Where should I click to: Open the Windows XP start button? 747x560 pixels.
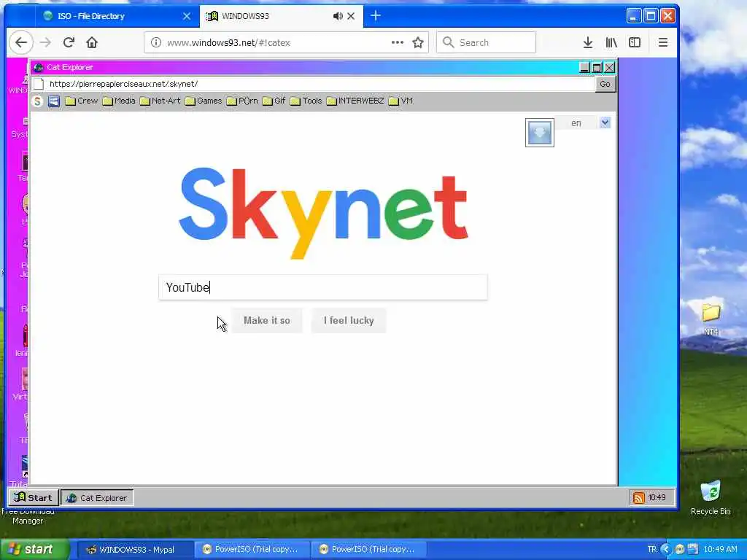click(34, 550)
